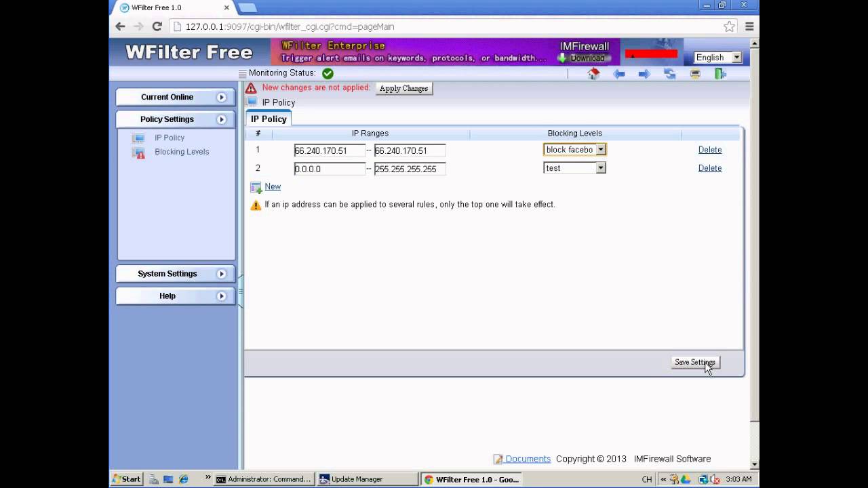Click the network connection tray icon
This screenshot has width=868, height=488.
click(704, 479)
